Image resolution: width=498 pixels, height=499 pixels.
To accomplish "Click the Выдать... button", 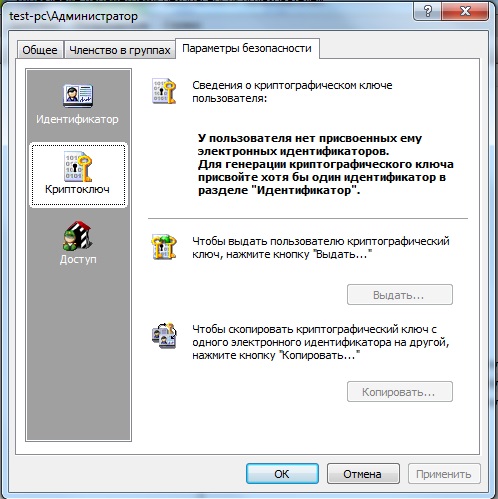I will tap(400, 295).
